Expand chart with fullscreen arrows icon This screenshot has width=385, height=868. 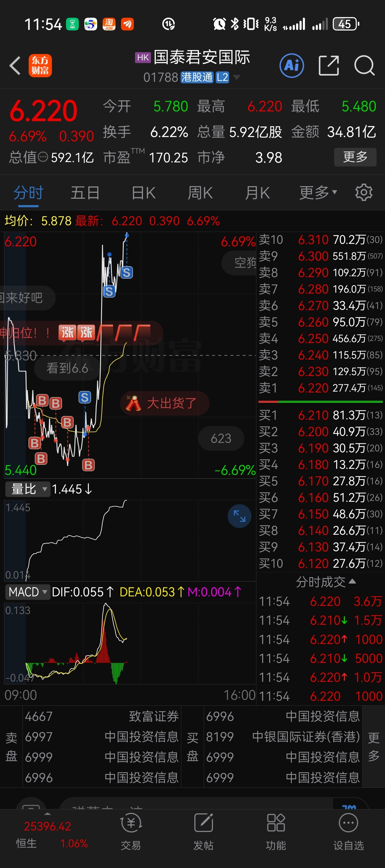coord(240,516)
